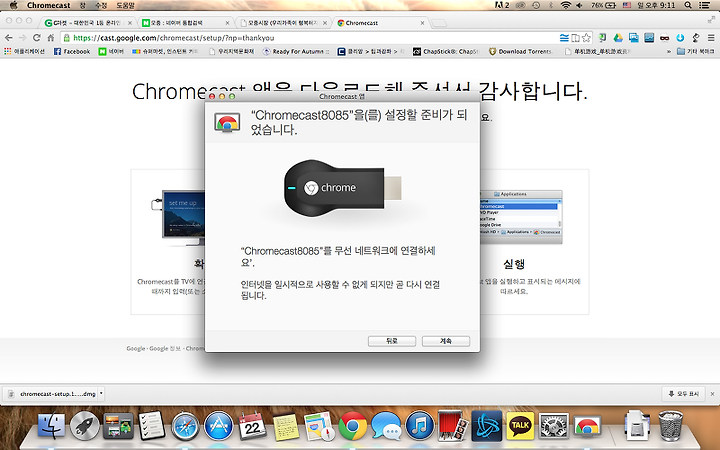Switch to the G마켓 tab

click(87, 22)
